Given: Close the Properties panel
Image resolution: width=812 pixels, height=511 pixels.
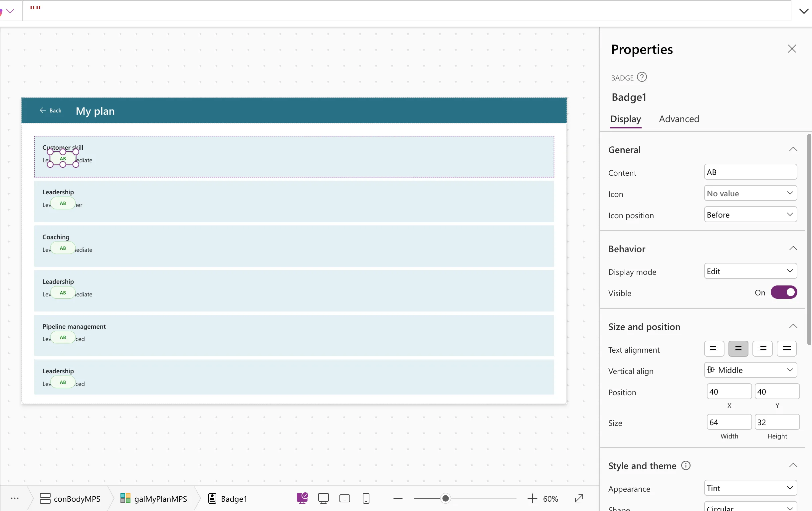Looking at the screenshot, I should click(x=792, y=49).
